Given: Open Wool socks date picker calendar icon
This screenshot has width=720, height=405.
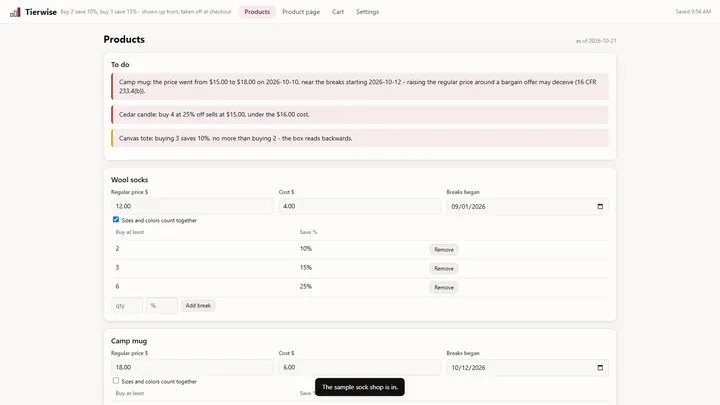Looking at the screenshot, I should point(600,207).
